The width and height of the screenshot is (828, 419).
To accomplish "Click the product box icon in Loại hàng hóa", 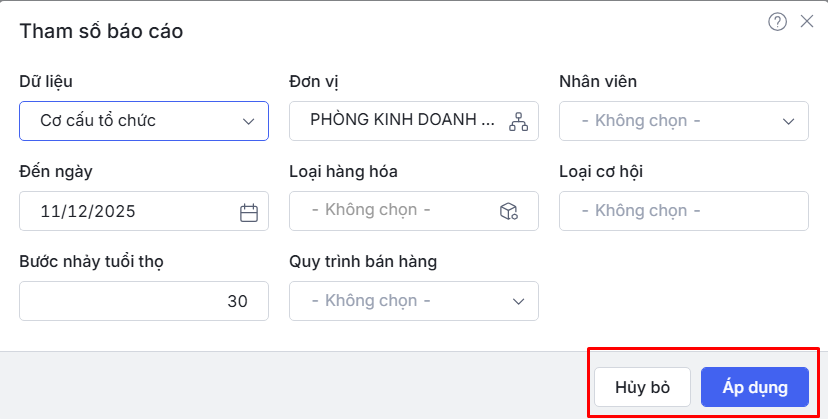I will tap(509, 211).
